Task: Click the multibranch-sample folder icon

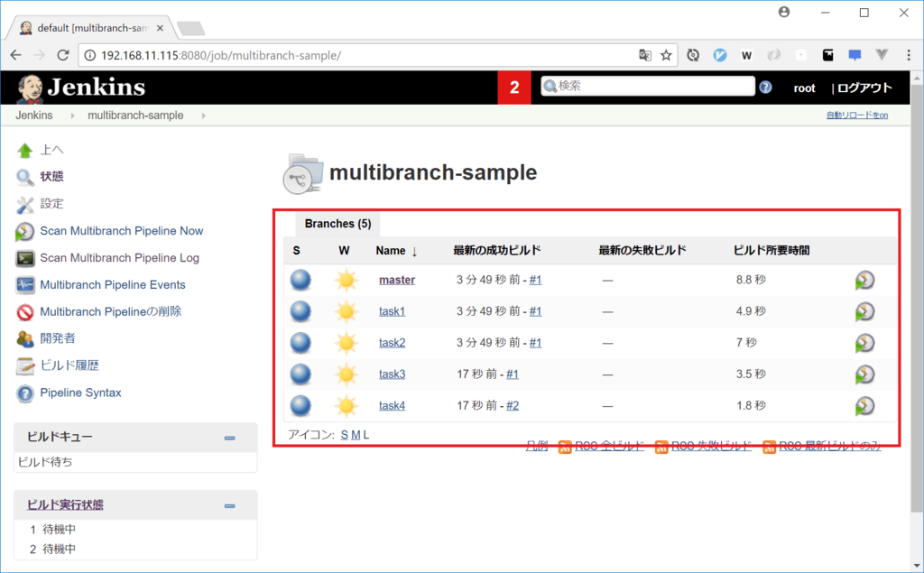Action: pyautogui.click(x=303, y=174)
